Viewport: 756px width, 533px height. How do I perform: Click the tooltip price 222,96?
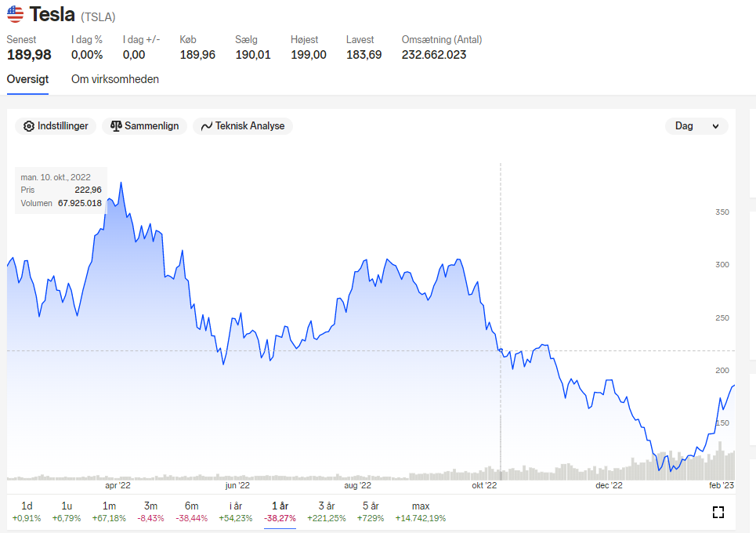point(89,190)
